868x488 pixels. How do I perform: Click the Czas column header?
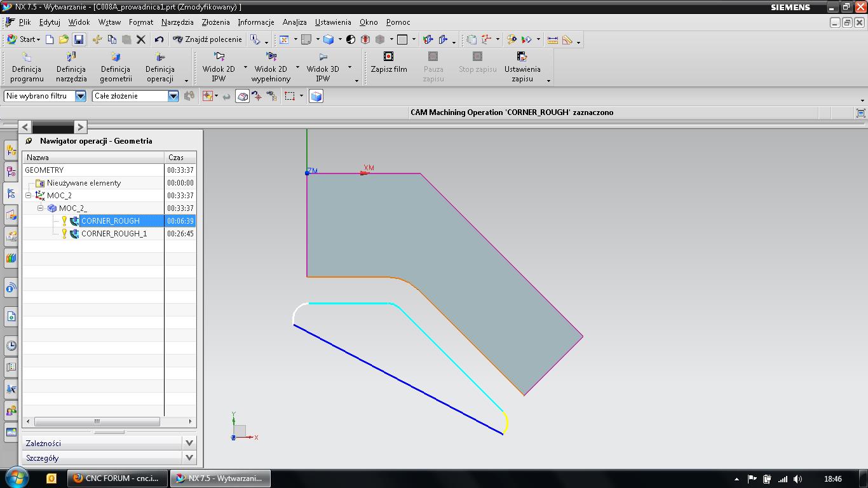[180, 157]
